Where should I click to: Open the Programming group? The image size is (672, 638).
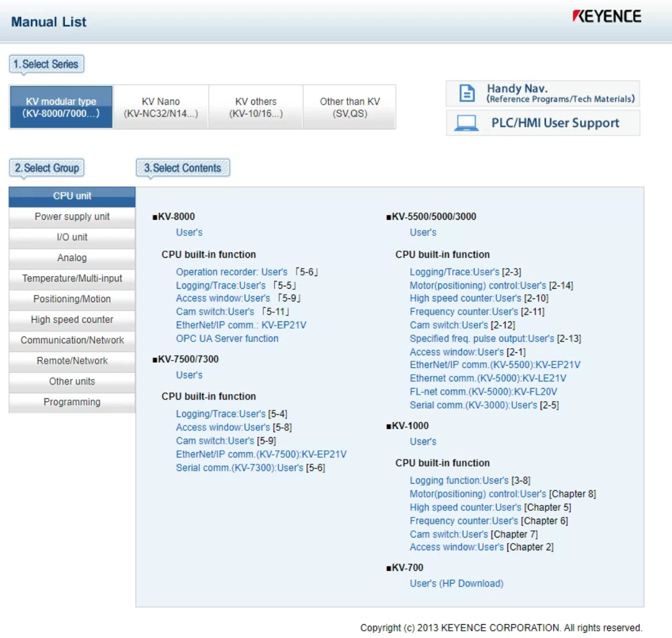[72, 402]
